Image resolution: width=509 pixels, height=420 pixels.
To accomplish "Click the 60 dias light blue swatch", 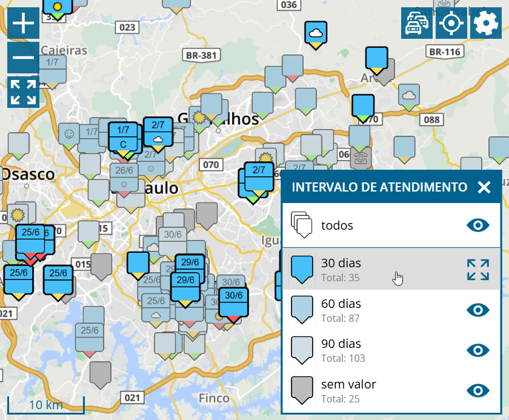I will tap(302, 310).
